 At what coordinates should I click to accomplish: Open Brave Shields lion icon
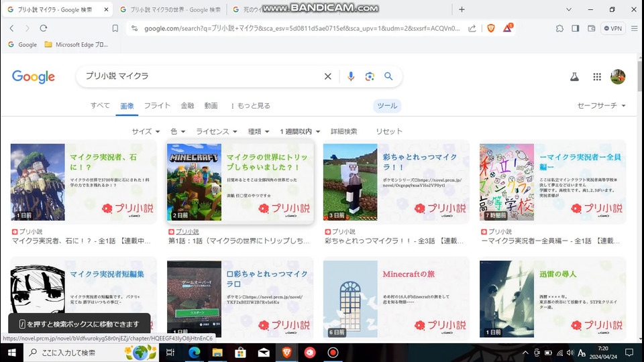click(x=491, y=28)
